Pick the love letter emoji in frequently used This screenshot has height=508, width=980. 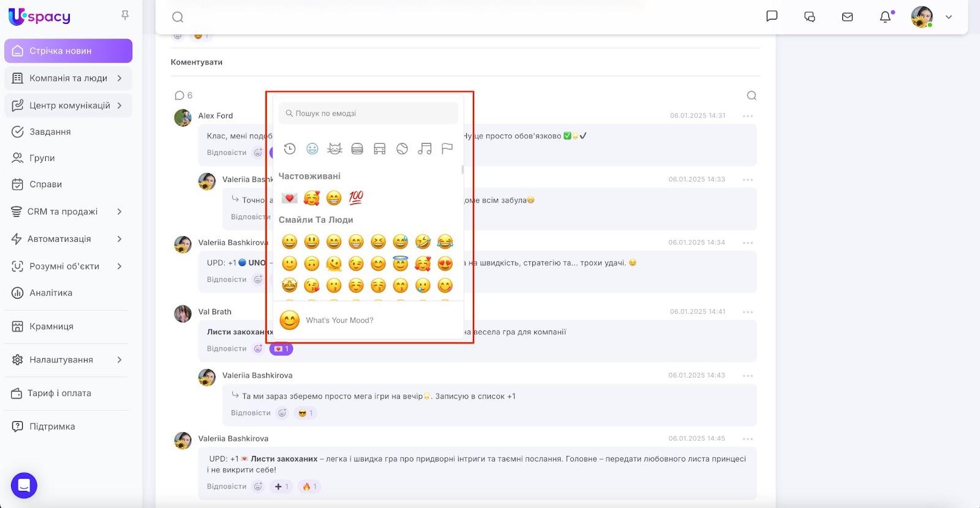click(290, 198)
